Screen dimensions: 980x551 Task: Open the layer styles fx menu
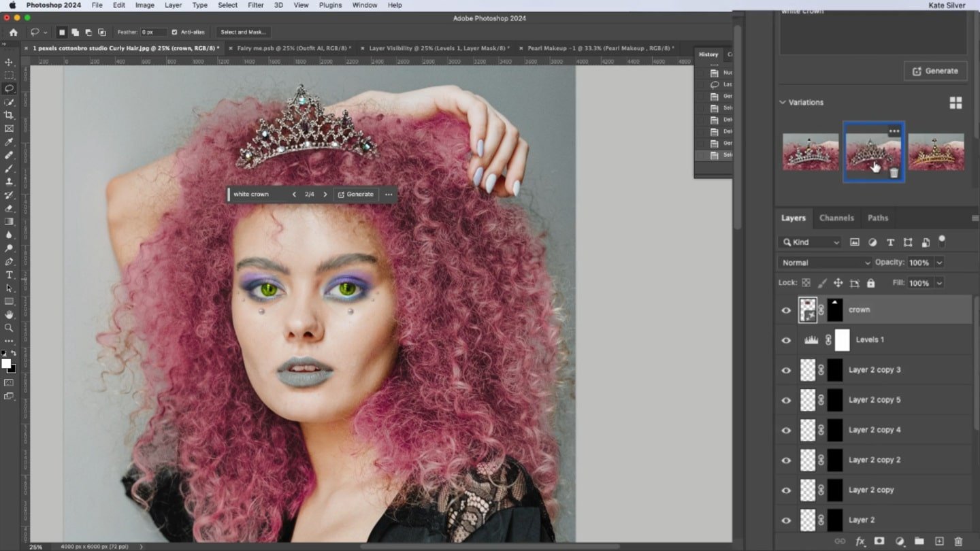pos(860,541)
